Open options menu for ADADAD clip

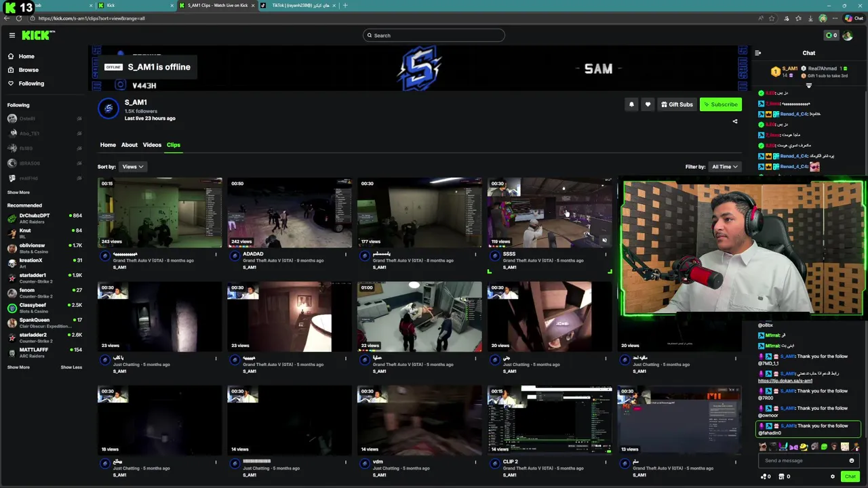(x=346, y=255)
